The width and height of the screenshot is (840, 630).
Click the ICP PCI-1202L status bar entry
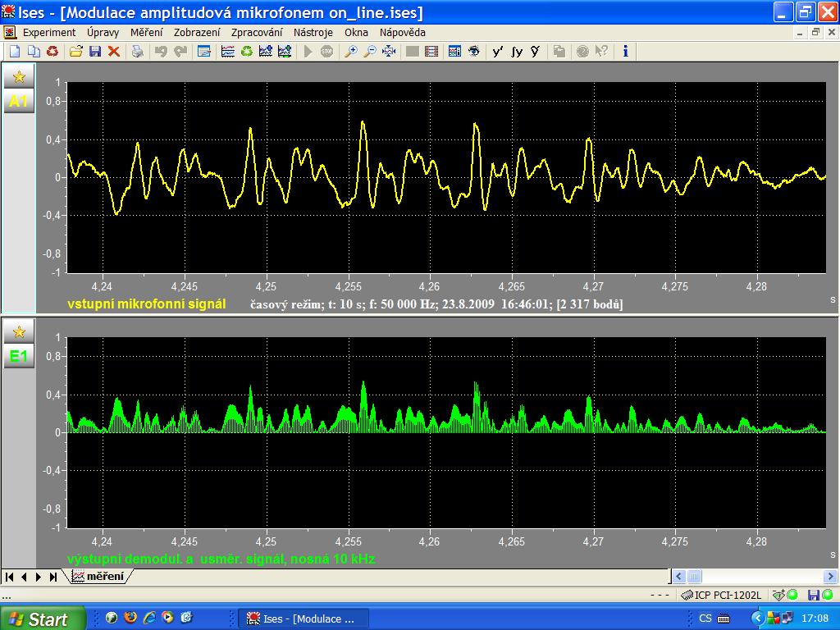pos(721,596)
